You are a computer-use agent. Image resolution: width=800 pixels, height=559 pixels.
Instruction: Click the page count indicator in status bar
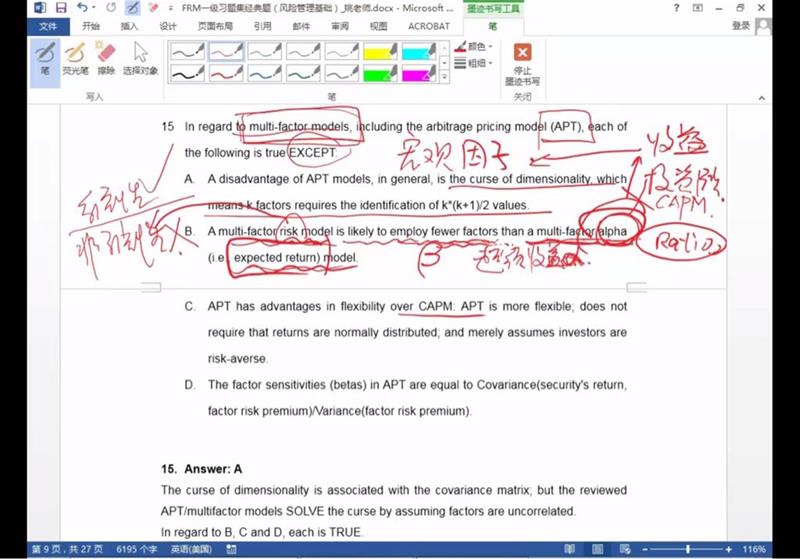click(x=62, y=549)
